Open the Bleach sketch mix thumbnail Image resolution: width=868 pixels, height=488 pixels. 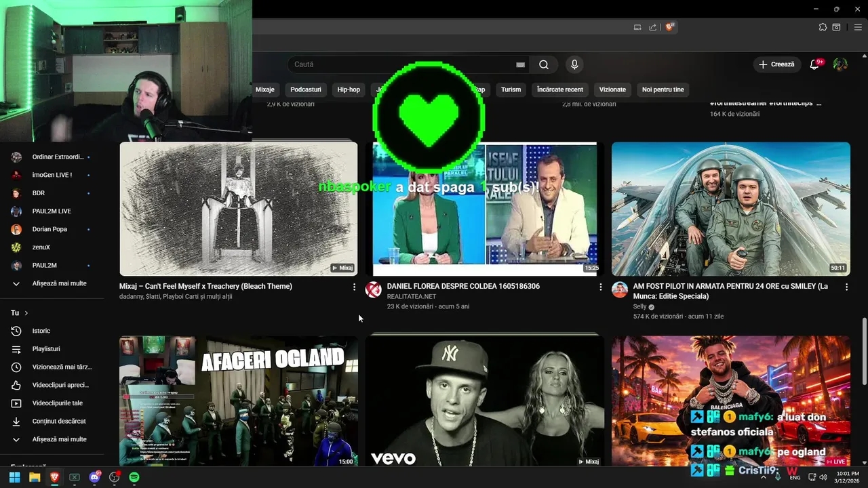click(x=239, y=209)
